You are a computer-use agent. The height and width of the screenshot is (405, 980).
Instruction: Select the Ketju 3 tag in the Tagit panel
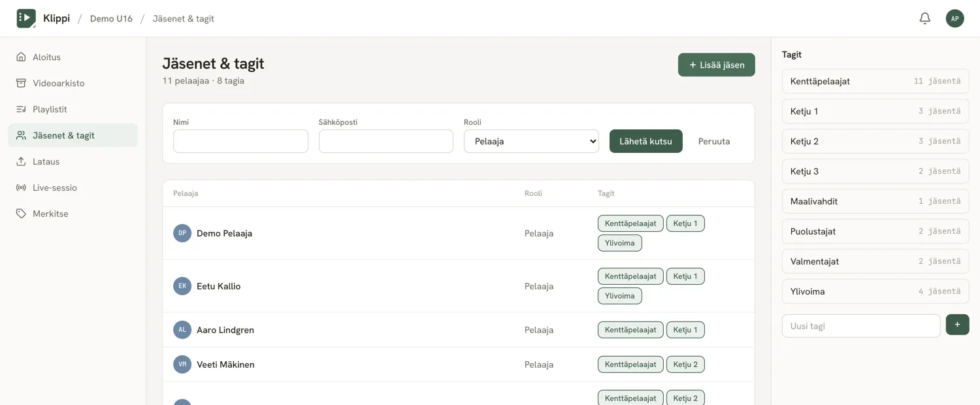click(x=875, y=171)
